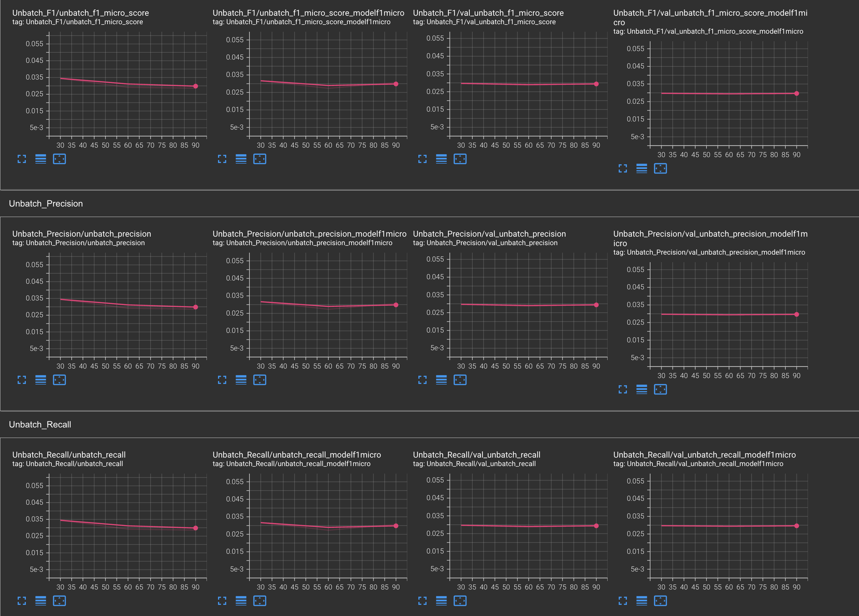Click endpoint dot on val_unbatch_precision line
Image resolution: width=859 pixels, height=616 pixels.
coord(596,305)
